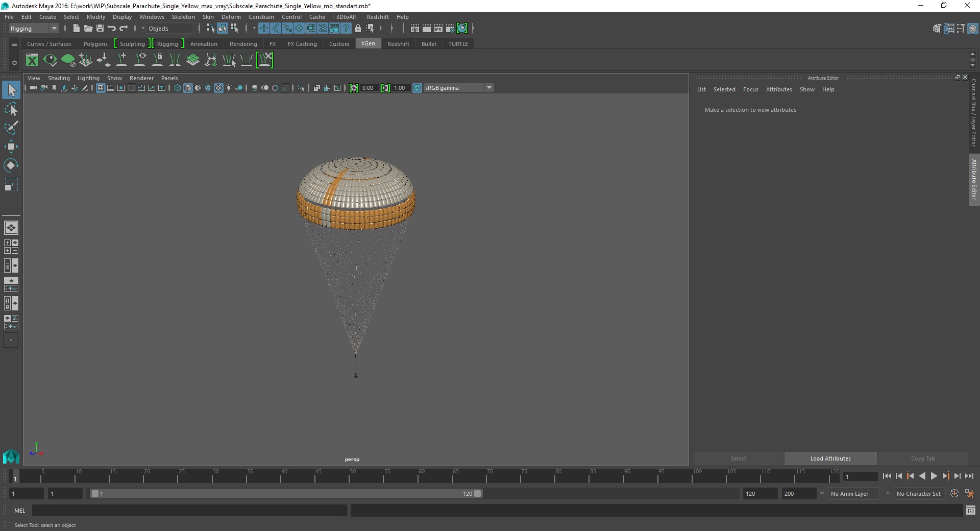The width and height of the screenshot is (980, 531).
Task: Click the four view layout icon
Action: pyautogui.click(x=11, y=247)
